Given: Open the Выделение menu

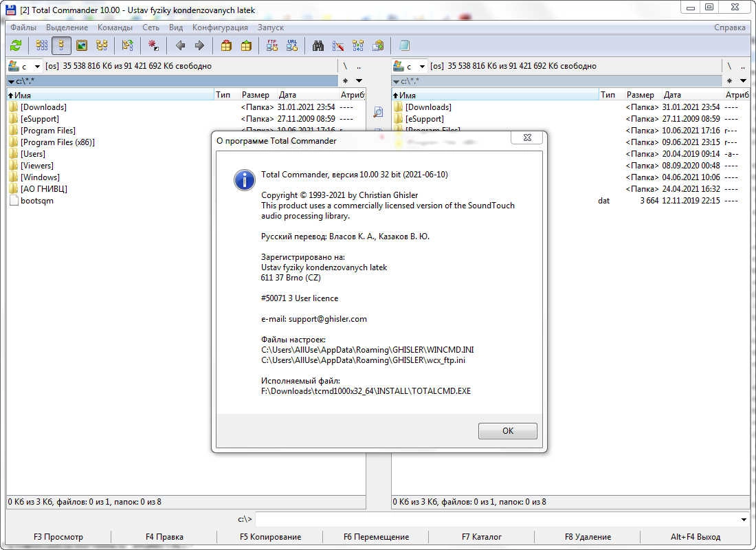Looking at the screenshot, I should point(67,27).
